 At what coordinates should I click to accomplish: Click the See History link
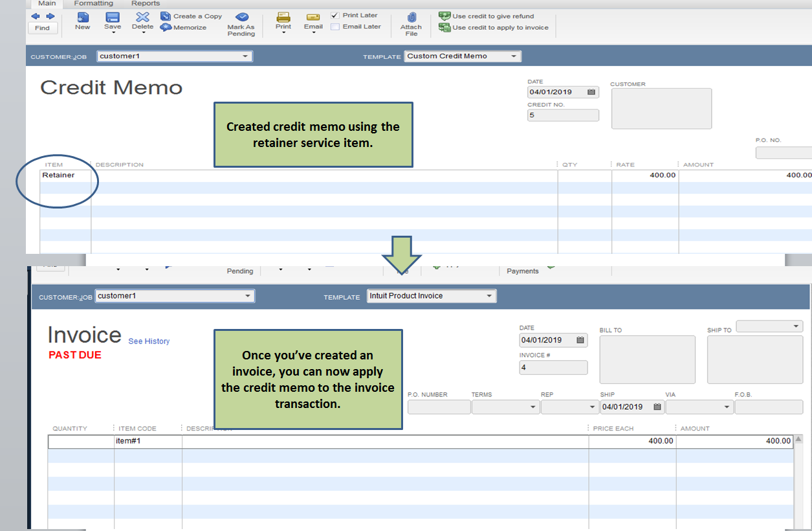149,341
